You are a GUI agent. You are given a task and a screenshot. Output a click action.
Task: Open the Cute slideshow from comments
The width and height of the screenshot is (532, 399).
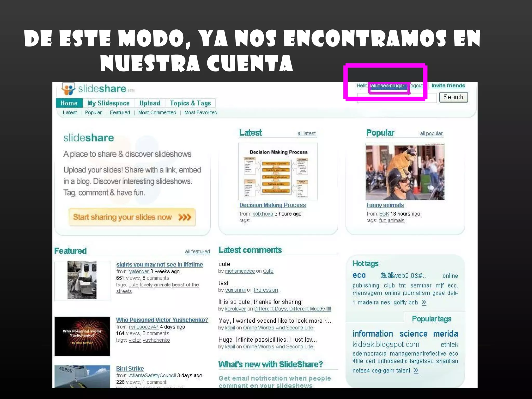point(268,271)
